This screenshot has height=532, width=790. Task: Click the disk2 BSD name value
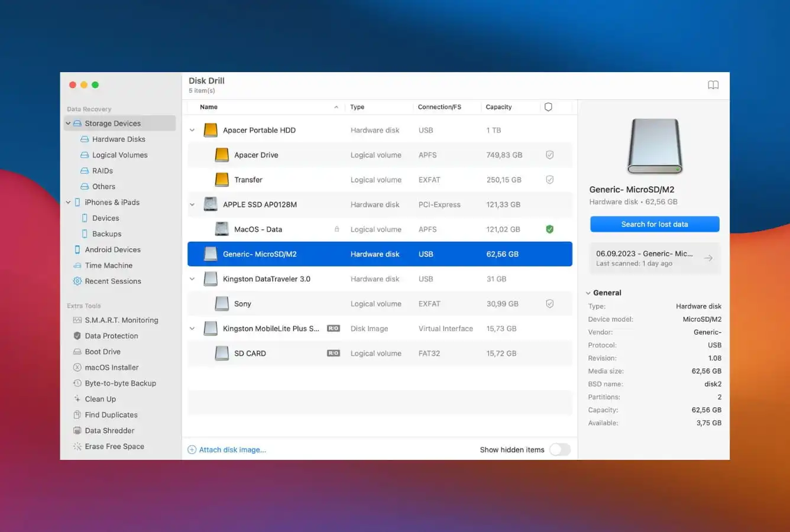pos(713,384)
